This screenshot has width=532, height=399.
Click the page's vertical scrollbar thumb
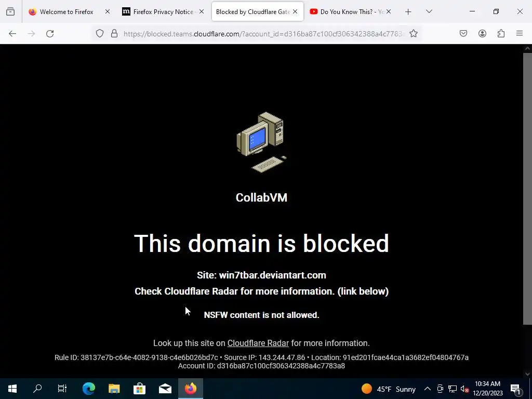527,189
